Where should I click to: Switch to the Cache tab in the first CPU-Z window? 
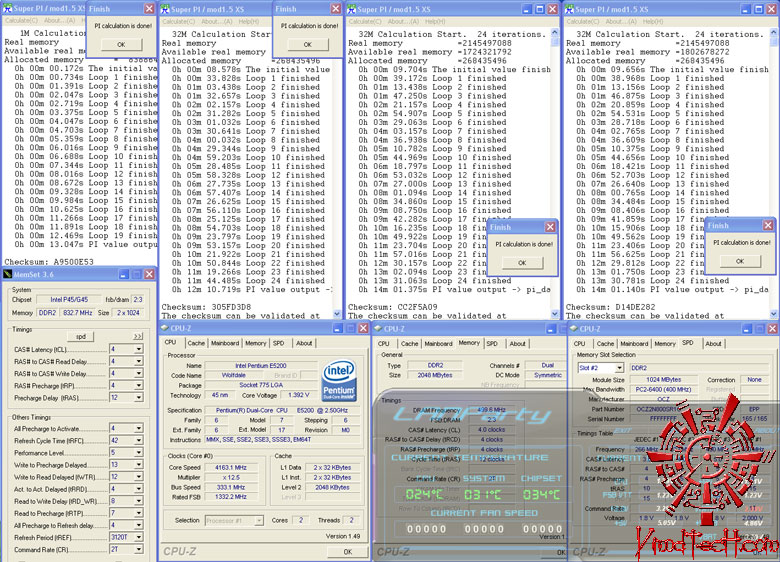196,343
